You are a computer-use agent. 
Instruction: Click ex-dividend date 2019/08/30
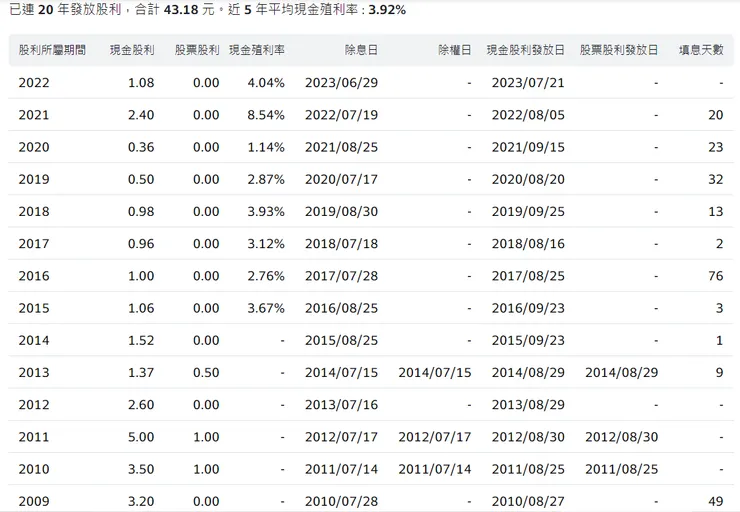(x=342, y=211)
